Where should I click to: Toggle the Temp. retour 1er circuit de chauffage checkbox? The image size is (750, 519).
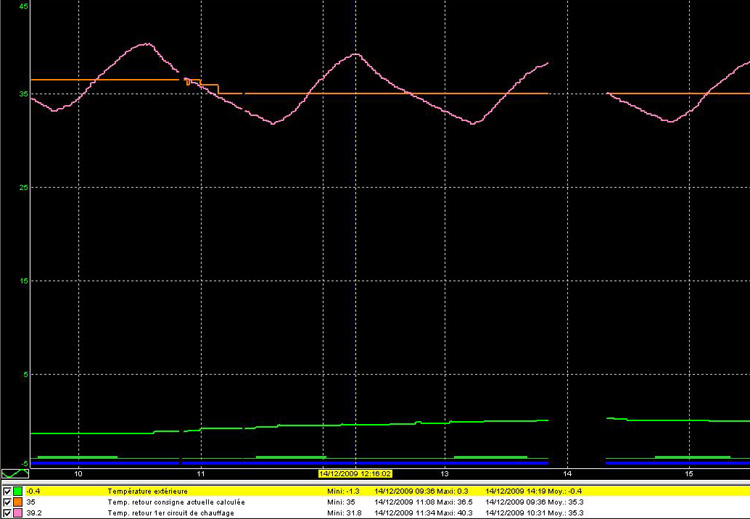(7, 513)
